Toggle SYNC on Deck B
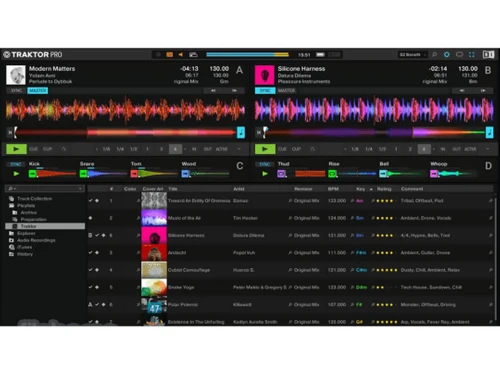The width and height of the screenshot is (500, 375). [265, 91]
